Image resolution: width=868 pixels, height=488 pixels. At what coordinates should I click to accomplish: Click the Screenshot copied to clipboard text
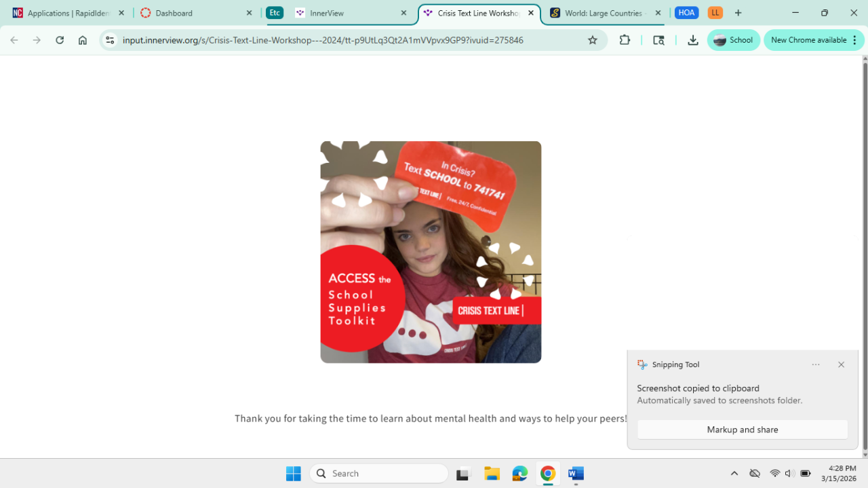pos(698,388)
